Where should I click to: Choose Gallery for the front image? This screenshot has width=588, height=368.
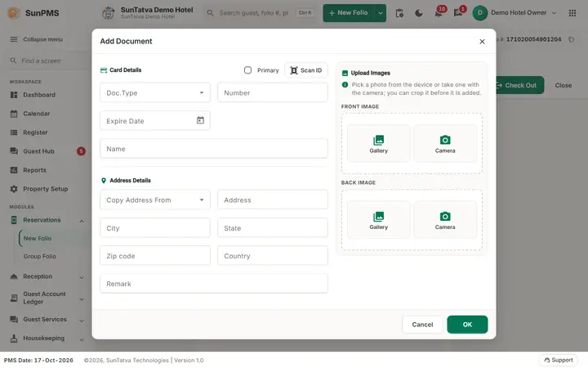tap(378, 144)
